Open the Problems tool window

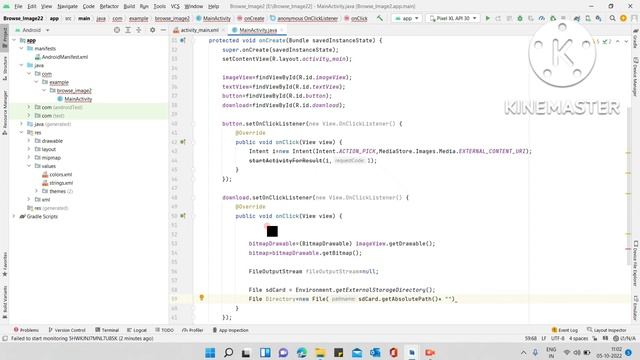click(26, 330)
